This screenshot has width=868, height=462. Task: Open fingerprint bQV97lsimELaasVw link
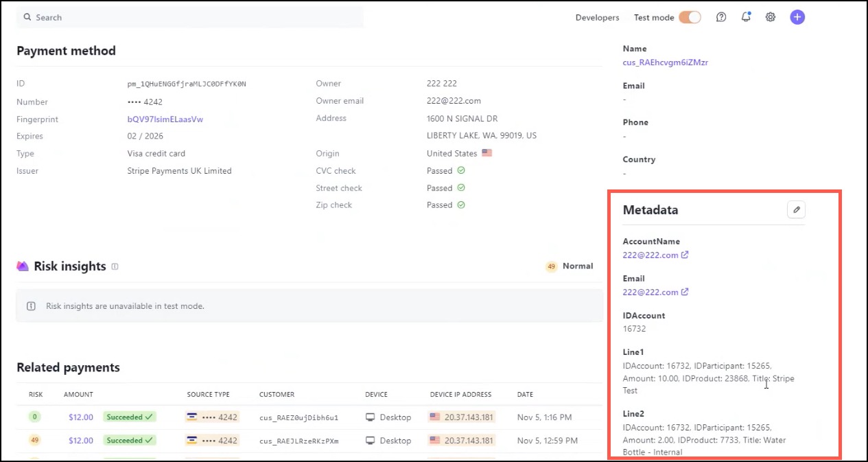165,119
